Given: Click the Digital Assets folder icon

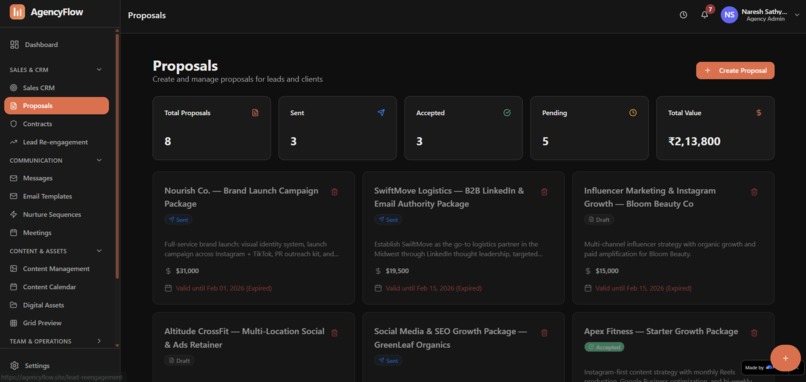Looking at the screenshot, I should [x=13, y=305].
